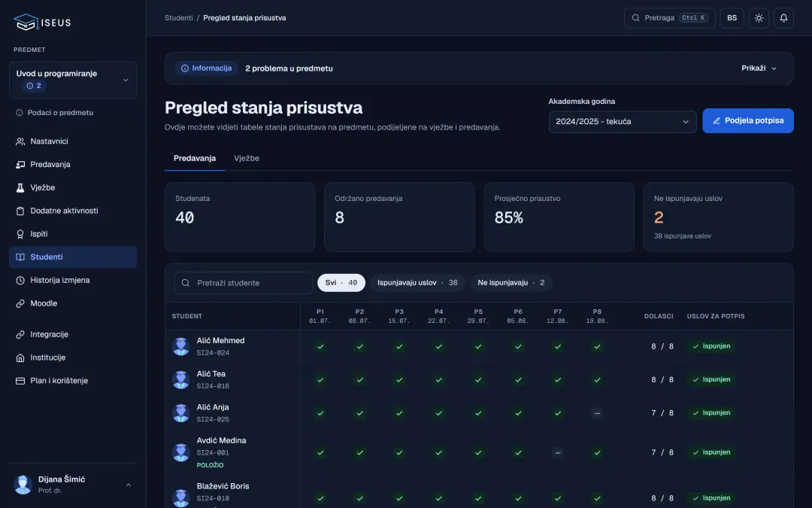Select the Svi 40 filter chip

click(341, 282)
